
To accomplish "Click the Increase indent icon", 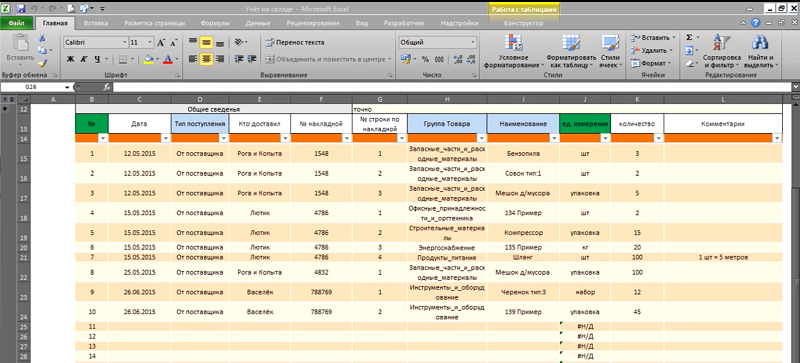I will point(252,59).
